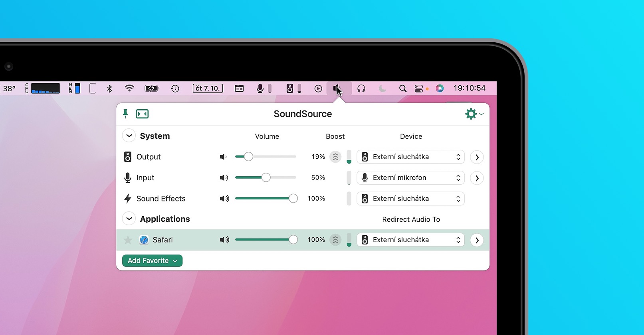Image resolution: width=644 pixels, height=335 pixels.
Task: Click the headphones menu bar icon
Action: [361, 89]
